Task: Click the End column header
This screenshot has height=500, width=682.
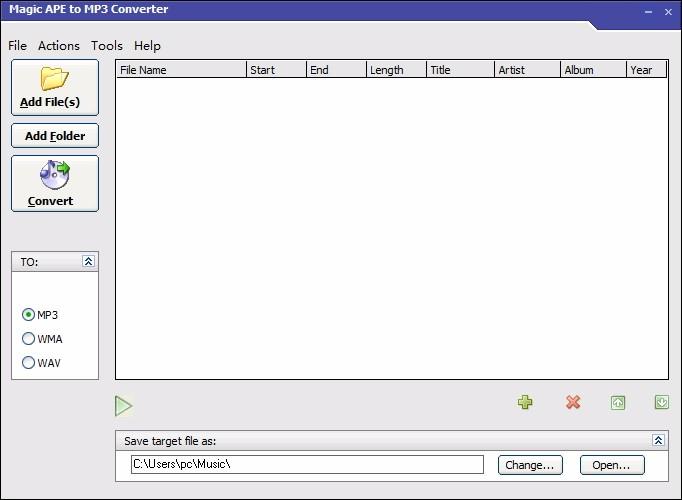Action: [x=336, y=70]
